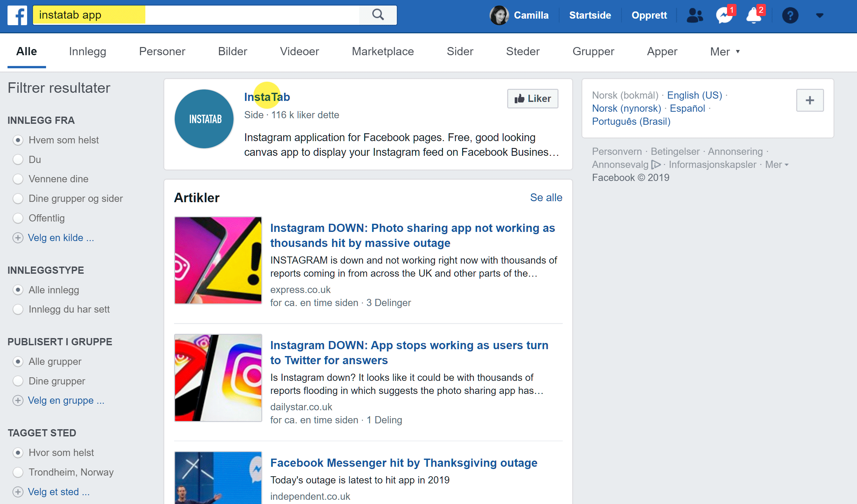Select the Vennene dine option

18,179
